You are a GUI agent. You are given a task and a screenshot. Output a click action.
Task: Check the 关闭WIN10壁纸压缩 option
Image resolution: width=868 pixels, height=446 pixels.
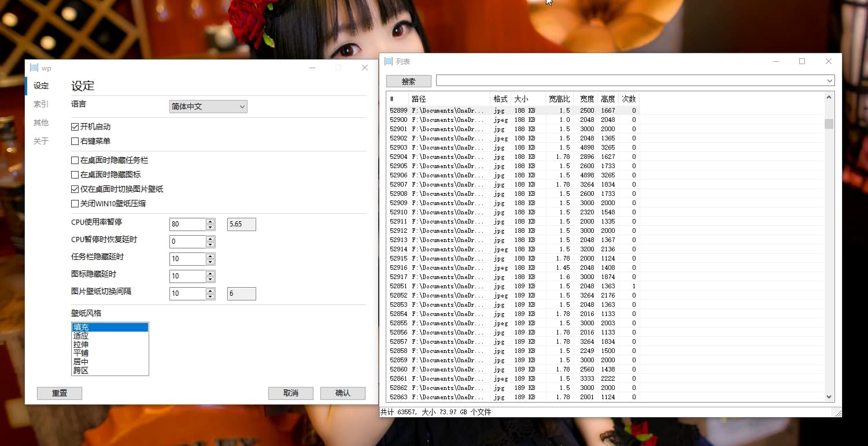75,204
